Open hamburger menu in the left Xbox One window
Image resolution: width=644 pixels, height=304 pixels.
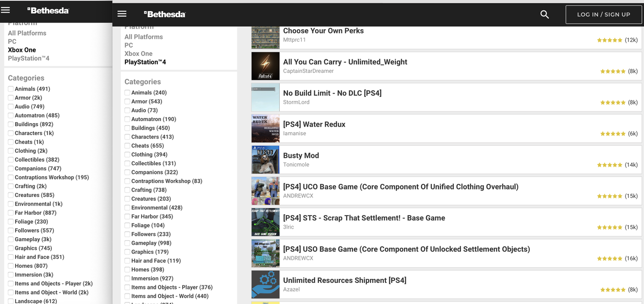6,10
